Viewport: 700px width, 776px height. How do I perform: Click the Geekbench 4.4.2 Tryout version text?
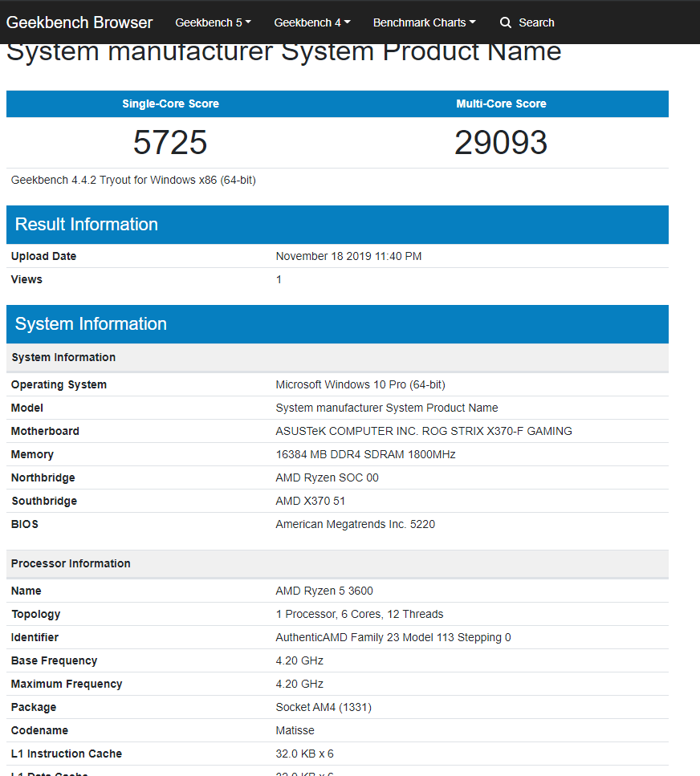tap(133, 180)
